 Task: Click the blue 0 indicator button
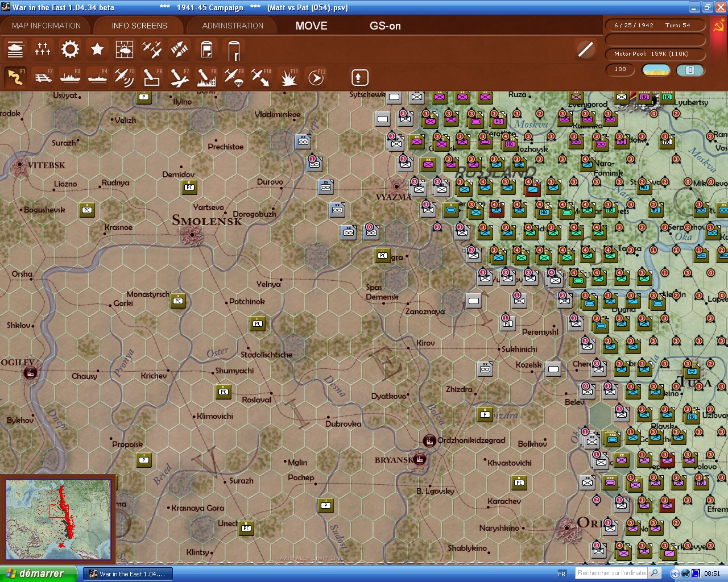coord(690,70)
